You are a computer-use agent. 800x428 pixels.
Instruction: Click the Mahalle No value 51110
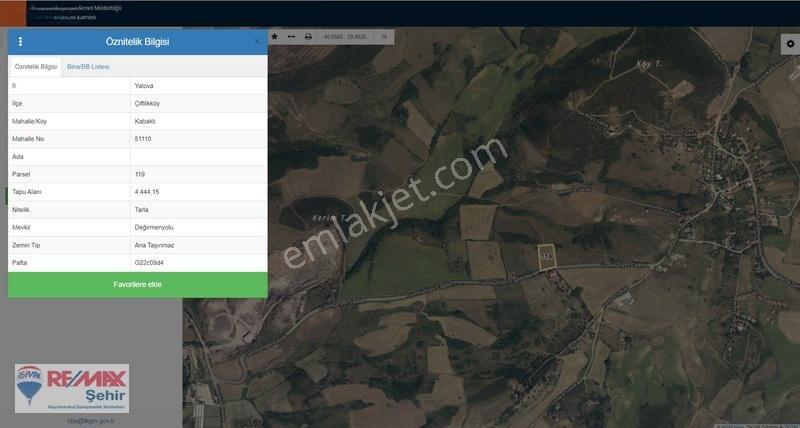coord(143,139)
